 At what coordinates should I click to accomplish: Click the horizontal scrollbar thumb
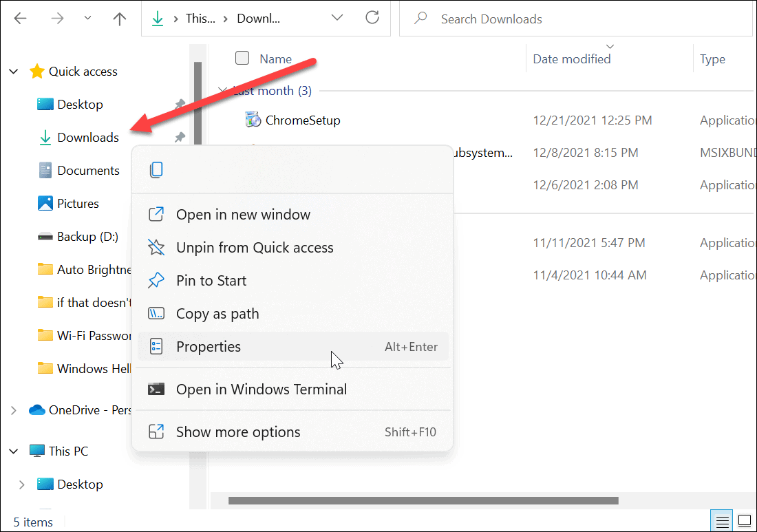(x=423, y=500)
